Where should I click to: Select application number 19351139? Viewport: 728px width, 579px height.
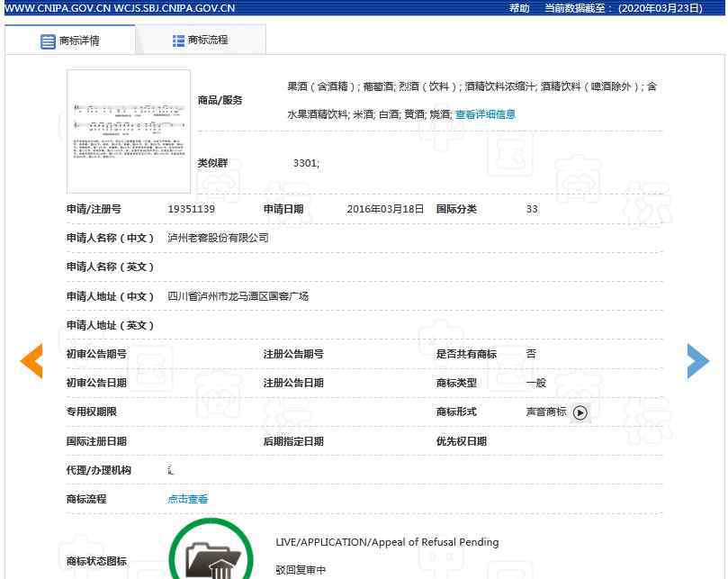click(x=192, y=209)
